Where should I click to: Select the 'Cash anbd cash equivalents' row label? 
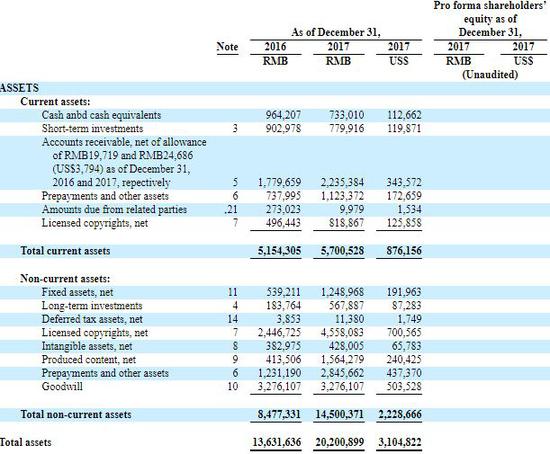coord(101,115)
